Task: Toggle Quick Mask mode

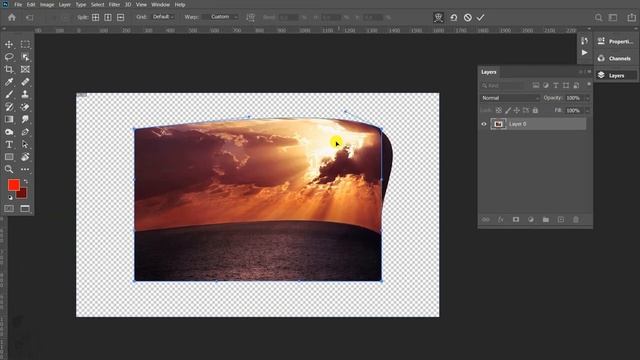Action: point(9,209)
